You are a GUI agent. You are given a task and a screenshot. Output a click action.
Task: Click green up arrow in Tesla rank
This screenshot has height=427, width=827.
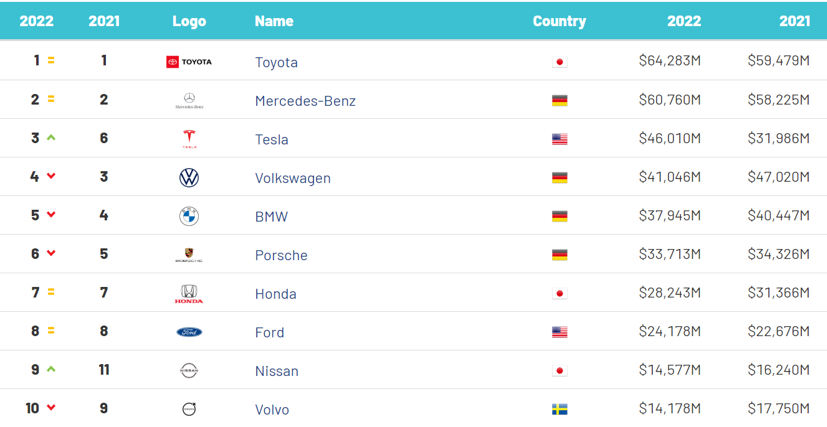coord(51,138)
